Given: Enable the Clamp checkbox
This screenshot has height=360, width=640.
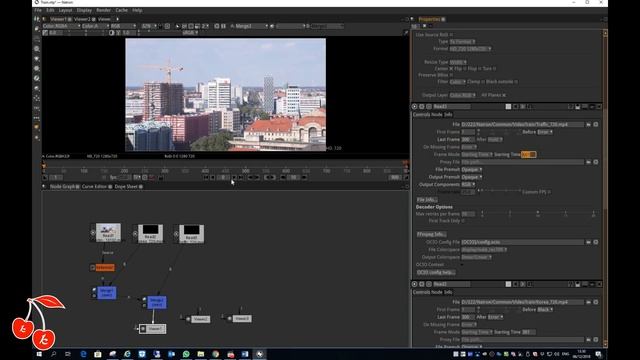Looking at the screenshot, I should tap(483, 82).
